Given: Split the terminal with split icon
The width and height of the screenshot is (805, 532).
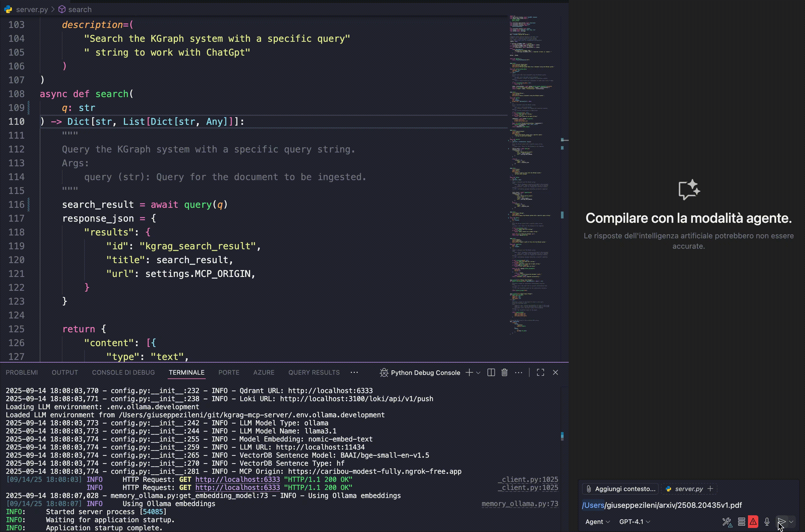Looking at the screenshot, I should click(491, 373).
